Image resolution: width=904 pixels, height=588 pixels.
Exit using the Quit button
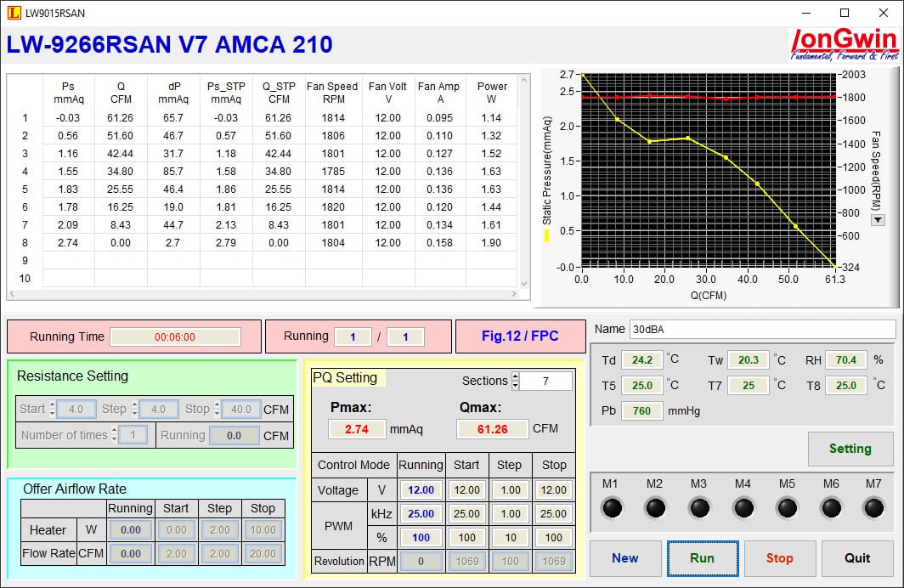pyautogui.click(x=857, y=558)
